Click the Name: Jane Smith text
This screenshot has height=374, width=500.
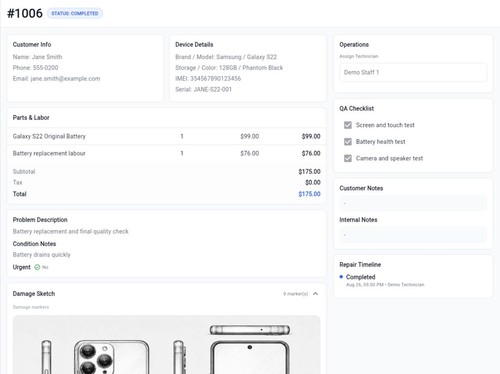pos(37,57)
